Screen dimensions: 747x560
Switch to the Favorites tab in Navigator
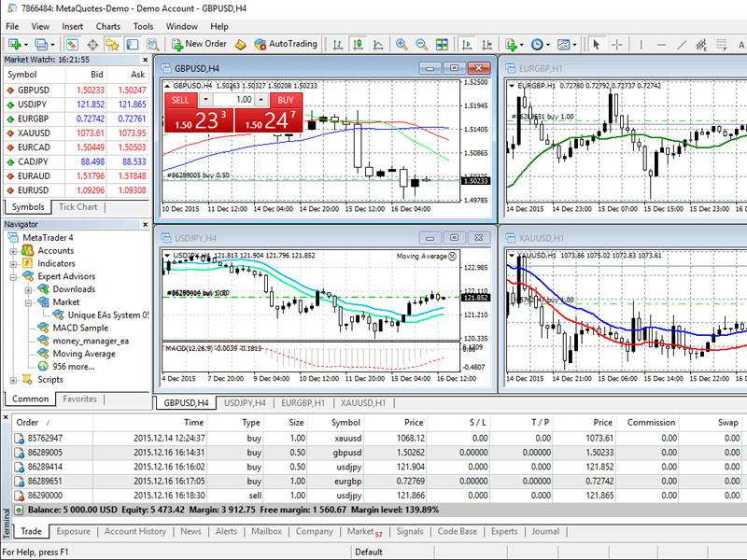(79, 399)
